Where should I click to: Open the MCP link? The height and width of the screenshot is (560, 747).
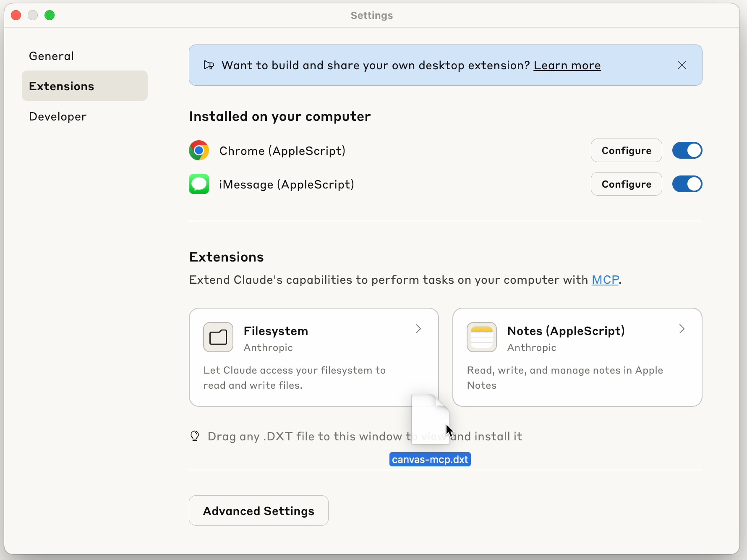point(605,280)
